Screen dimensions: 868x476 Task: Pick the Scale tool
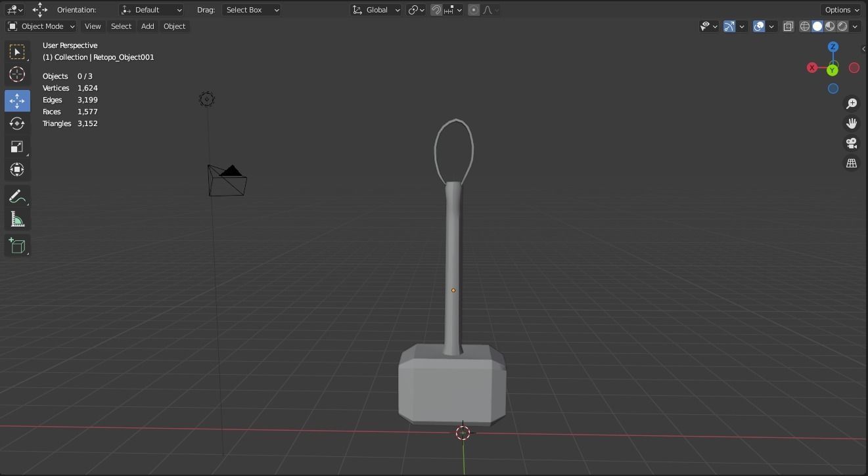pyautogui.click(x=17, y=146)
